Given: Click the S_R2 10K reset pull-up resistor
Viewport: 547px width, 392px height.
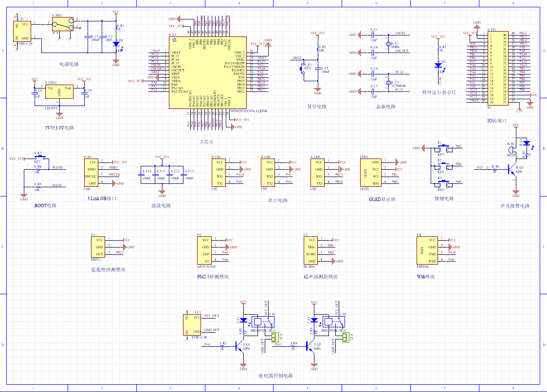Looking at the screenshot, I should [318, 49].
